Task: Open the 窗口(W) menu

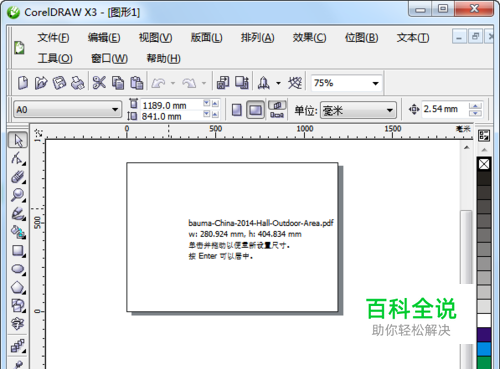Action: (x=110, y=59)
